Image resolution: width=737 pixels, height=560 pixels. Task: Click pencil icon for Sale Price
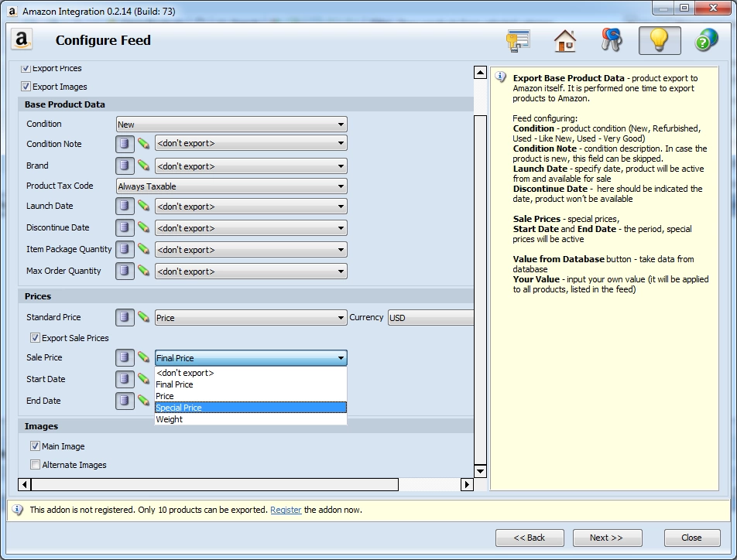click(x=143, y=357)
